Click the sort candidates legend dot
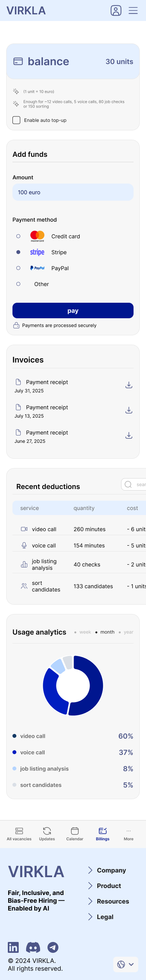The height and width of the screenshot is (980, 146). coord(14,785)
